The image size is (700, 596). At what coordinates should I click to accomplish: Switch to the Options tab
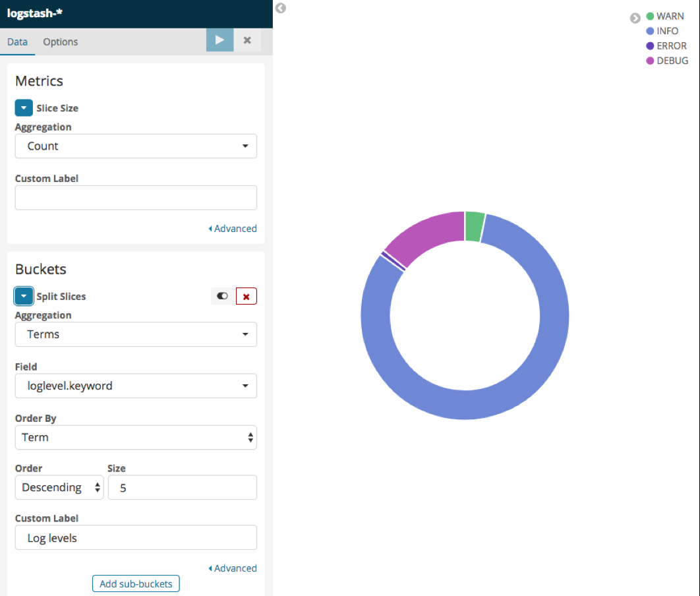[x=61, y=42]
